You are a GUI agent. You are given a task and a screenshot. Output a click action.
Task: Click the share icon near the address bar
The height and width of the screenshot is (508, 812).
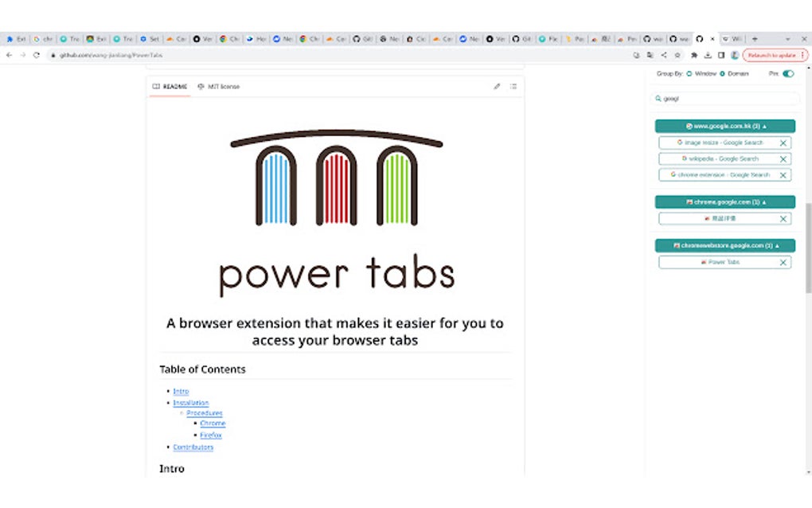tap(664, 55)
